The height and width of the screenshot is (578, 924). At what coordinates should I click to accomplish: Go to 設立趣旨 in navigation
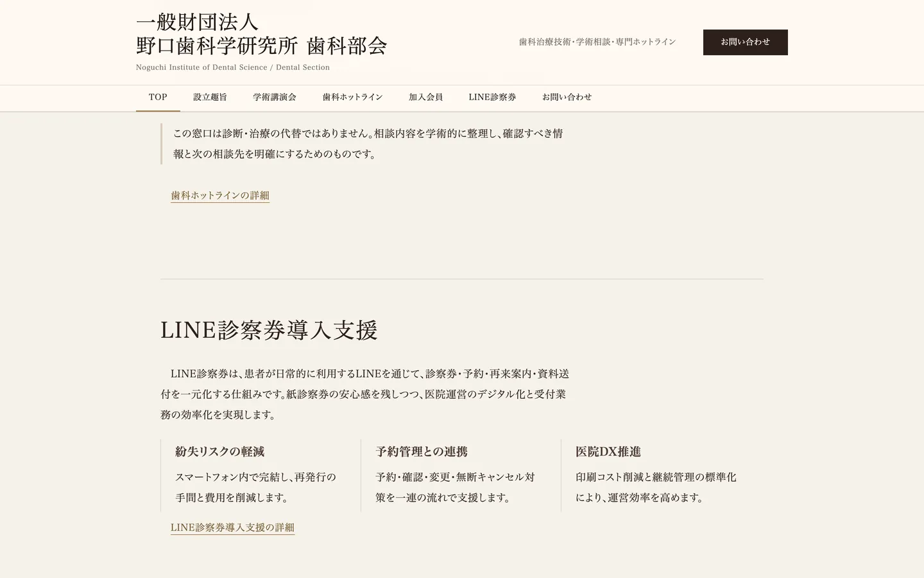tap(210, 98)
